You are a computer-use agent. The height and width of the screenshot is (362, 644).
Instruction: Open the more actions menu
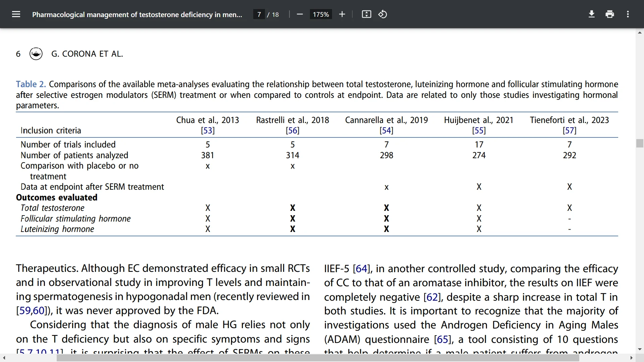pos(628,14)
